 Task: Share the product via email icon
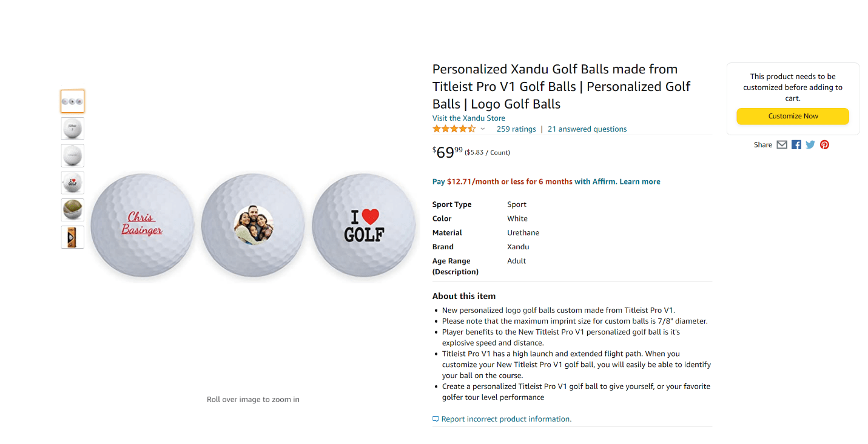(782, 145)
